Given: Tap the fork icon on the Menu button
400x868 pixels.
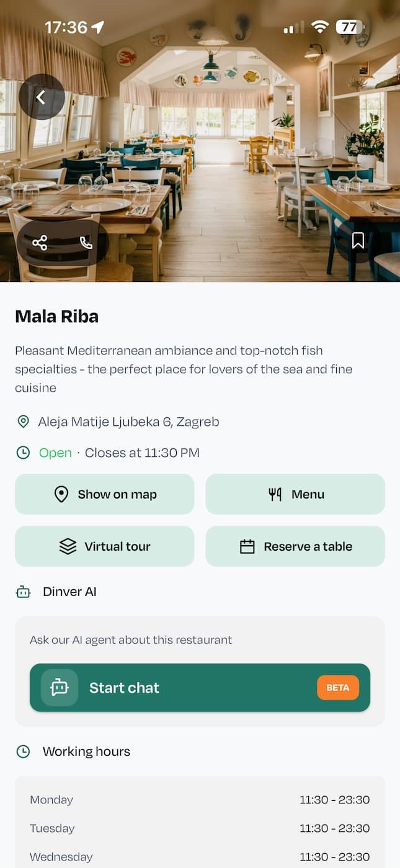Looking at the screenshot, I should coord(275,494).
